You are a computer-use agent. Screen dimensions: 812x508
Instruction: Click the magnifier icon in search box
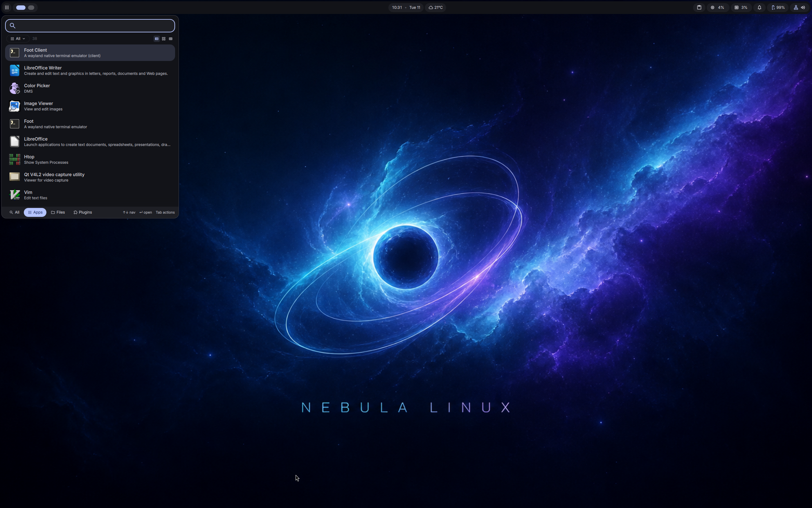(x=13, y=25)
